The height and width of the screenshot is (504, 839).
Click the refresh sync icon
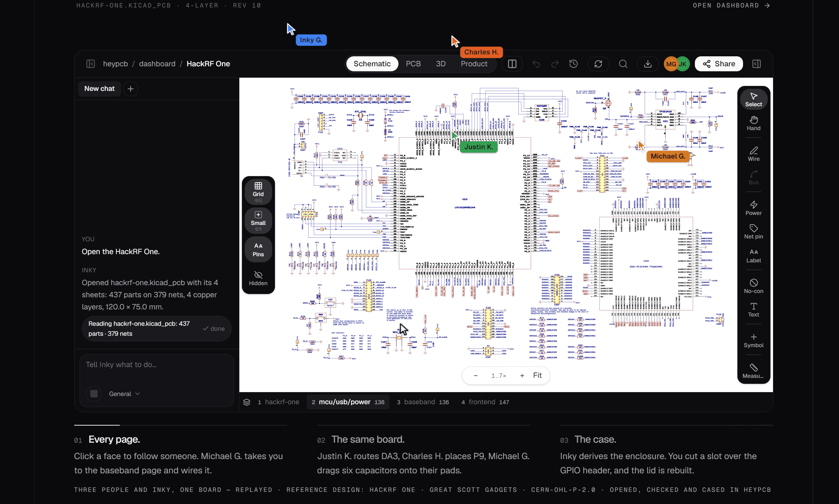pos(598,64)
